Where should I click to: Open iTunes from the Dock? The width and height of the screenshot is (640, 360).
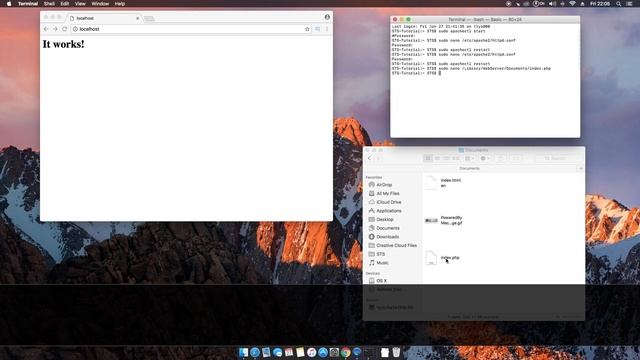pyautogui.click(x=311, y=352)
